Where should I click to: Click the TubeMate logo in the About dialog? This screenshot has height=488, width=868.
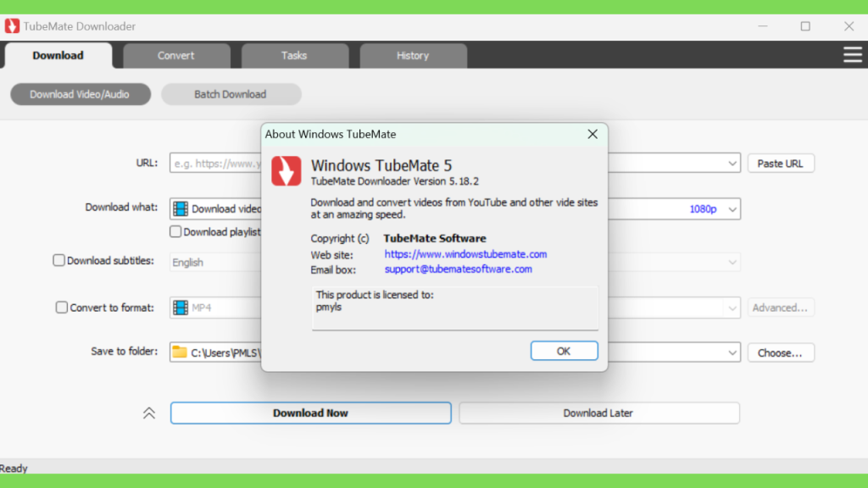tap(287, 171)
